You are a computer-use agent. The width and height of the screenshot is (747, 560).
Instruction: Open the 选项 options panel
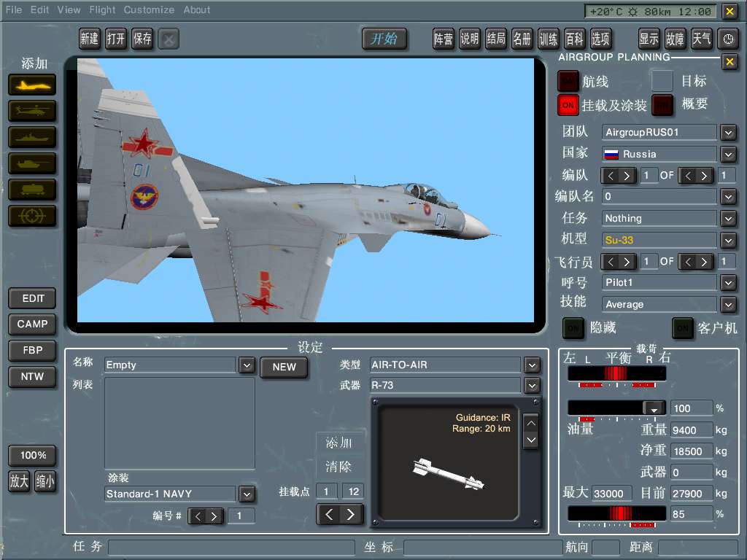pyautogui.click(x=600, y=39)
